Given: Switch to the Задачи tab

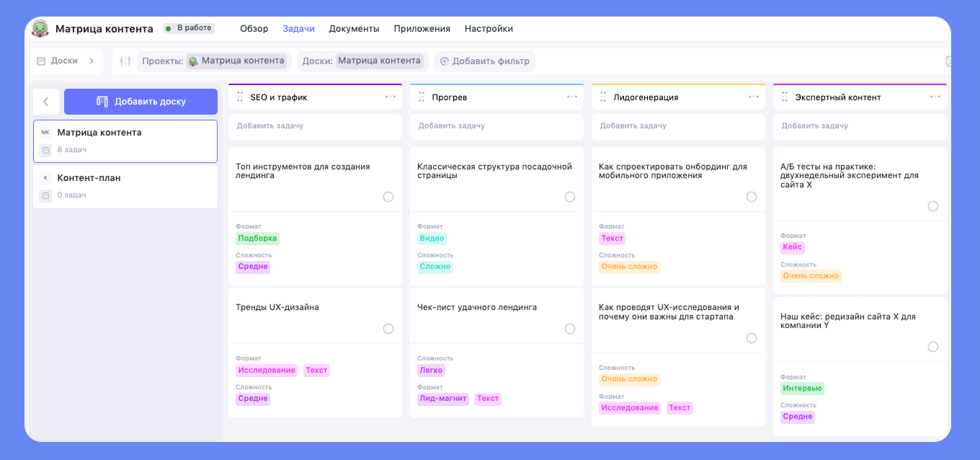Looking at the screenshot, I should point(298,29).
